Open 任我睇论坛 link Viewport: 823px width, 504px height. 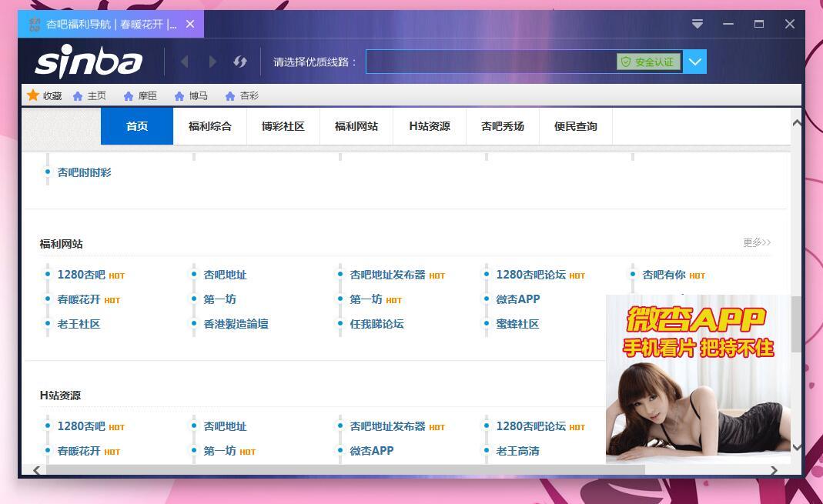click(377, 324)
